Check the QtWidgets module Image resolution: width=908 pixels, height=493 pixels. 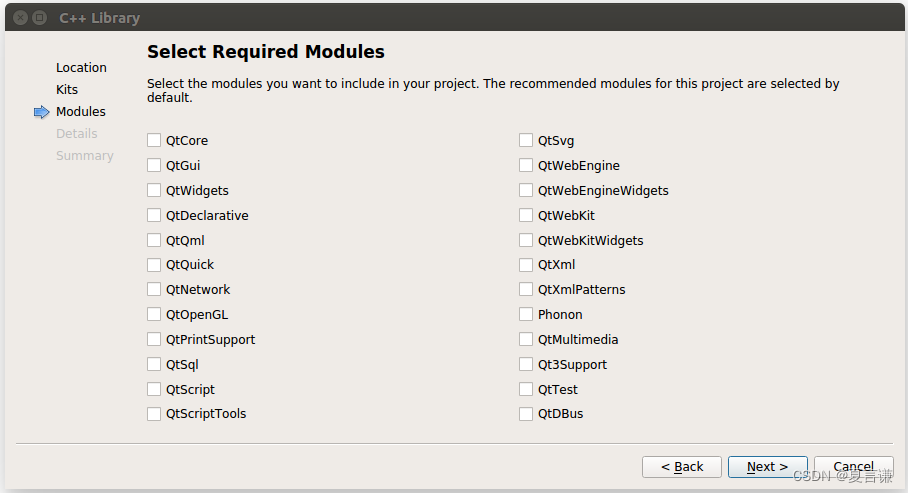point(154,190)
